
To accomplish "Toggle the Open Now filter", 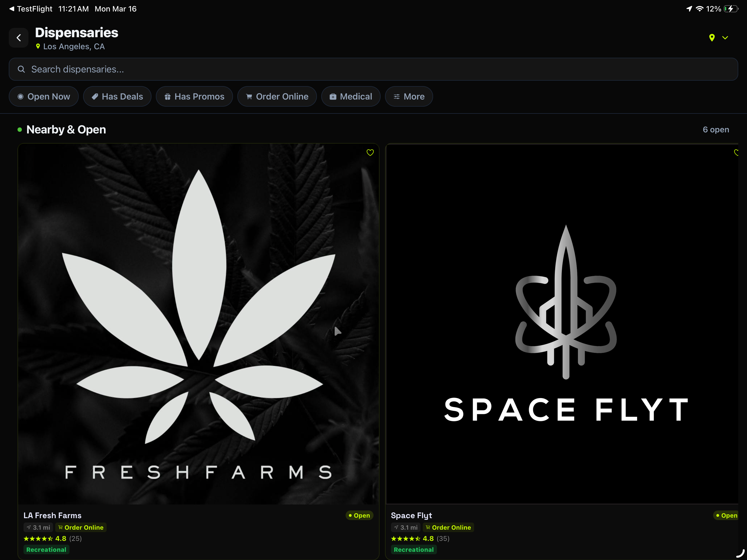I will 44,97.
